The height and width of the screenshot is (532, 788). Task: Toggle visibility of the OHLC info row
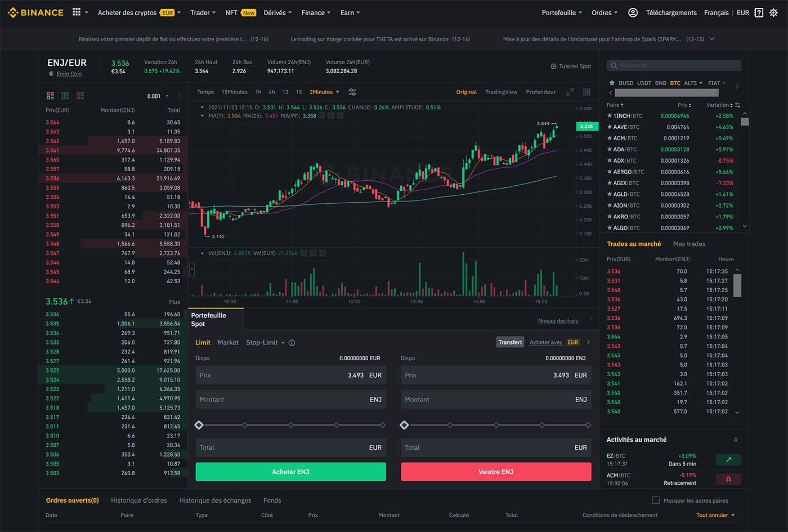[202, 107]
